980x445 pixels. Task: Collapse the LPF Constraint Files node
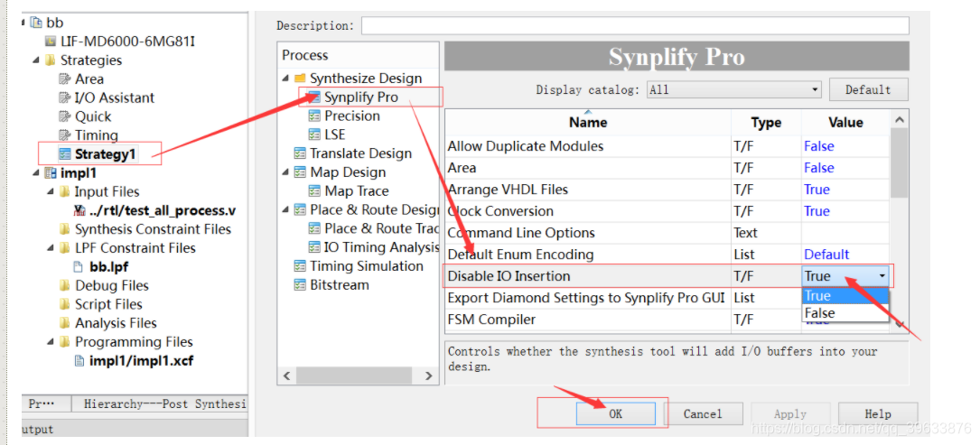[x=51, y=248]
